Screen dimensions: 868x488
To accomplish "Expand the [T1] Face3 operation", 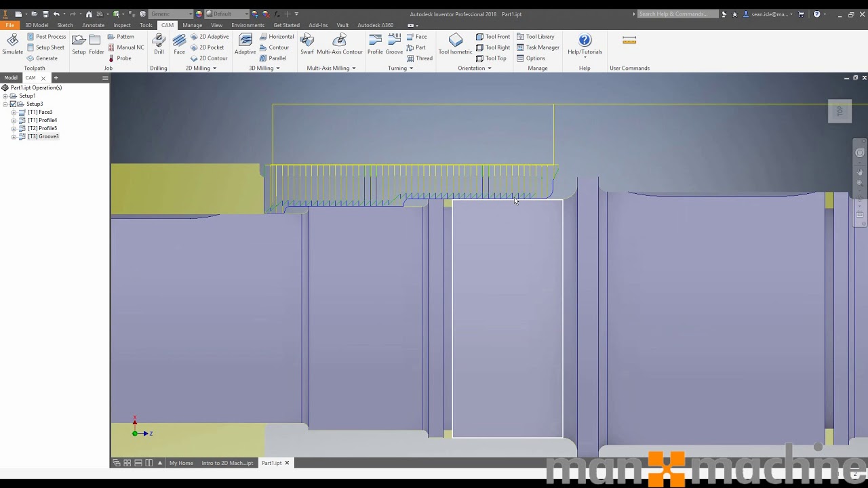I will [x=14, y=112].
